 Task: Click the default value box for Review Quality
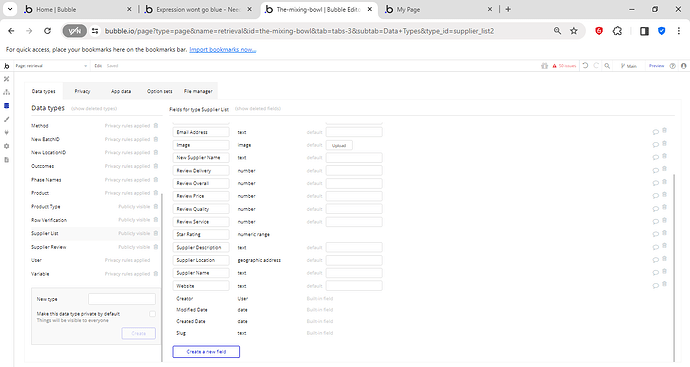click(354, 209)
